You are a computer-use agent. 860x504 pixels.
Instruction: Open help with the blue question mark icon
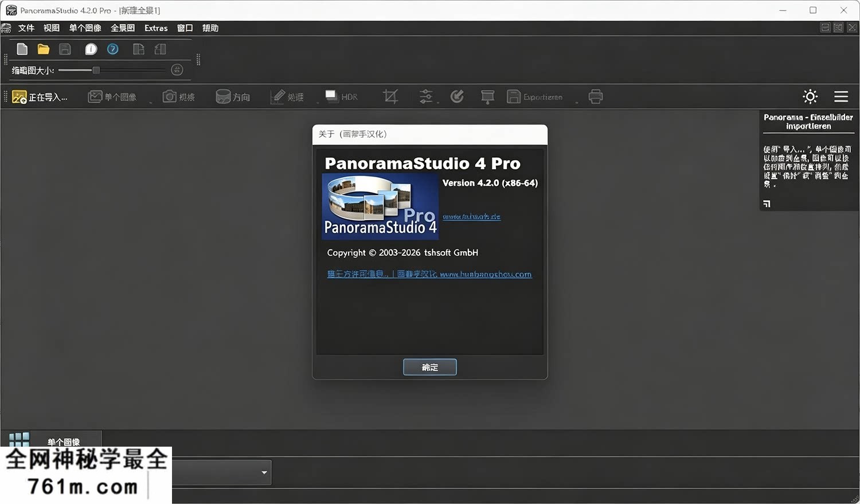(113, 49)
